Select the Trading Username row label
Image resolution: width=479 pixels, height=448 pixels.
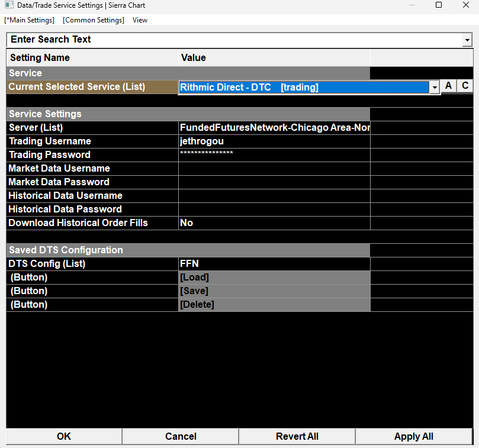(x=50, y=141)
